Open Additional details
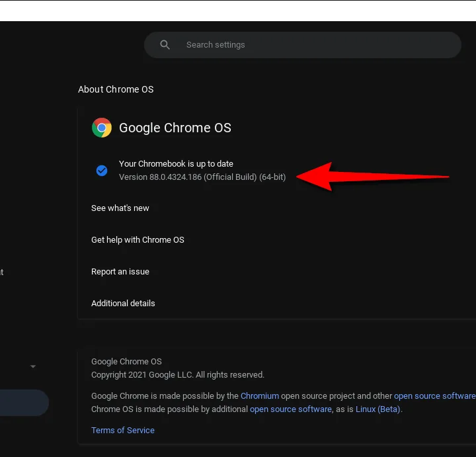This screenshot has width=476, height=457. coord(123,304)
